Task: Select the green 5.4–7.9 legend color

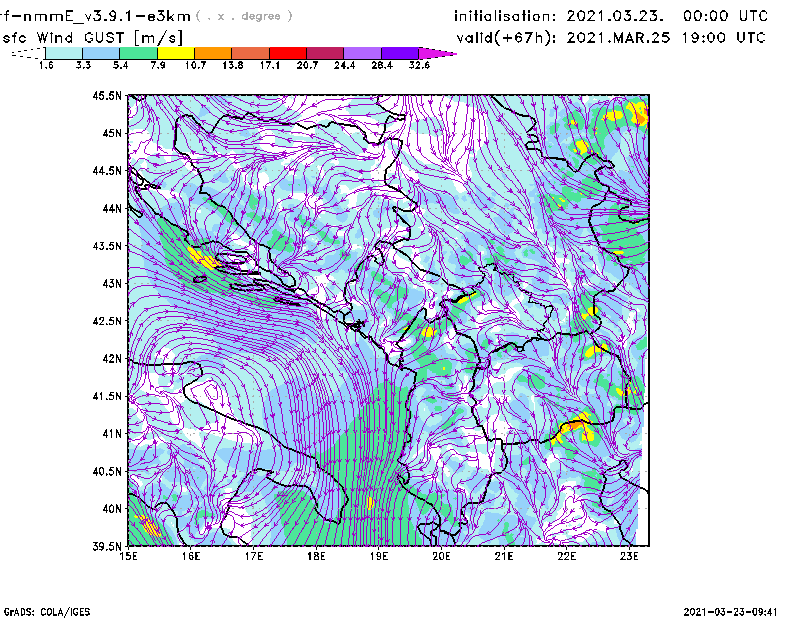Action: pyautogui.click(x=139, y=52)
